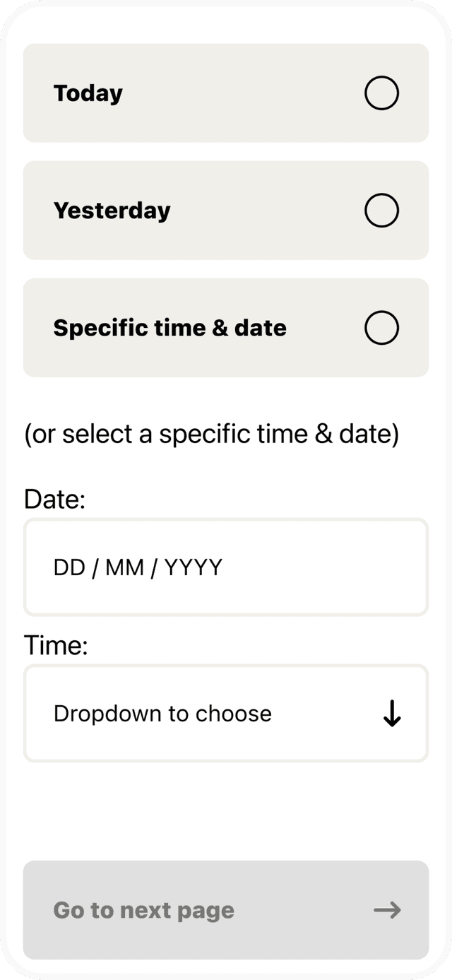Open the Time dropdown

tap(226, 714)
